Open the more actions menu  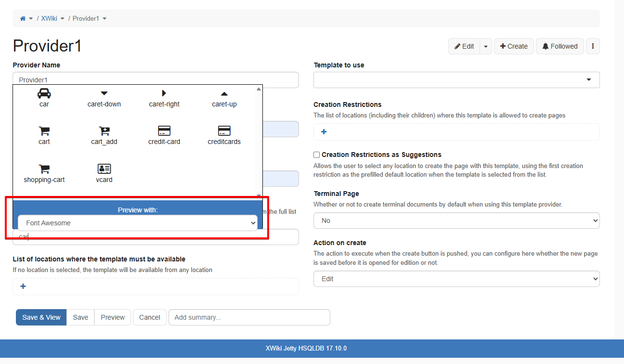point(593,46)
